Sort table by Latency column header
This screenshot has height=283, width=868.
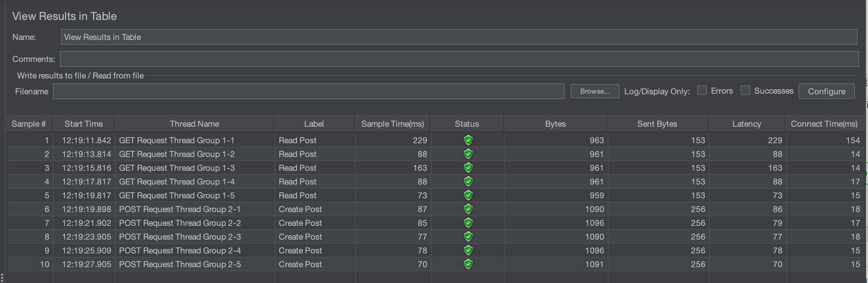[747, 124]
